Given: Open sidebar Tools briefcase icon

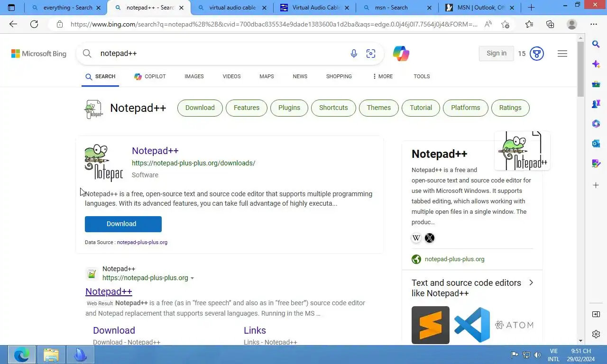Looking at the screenshot, I should [596, 84].
